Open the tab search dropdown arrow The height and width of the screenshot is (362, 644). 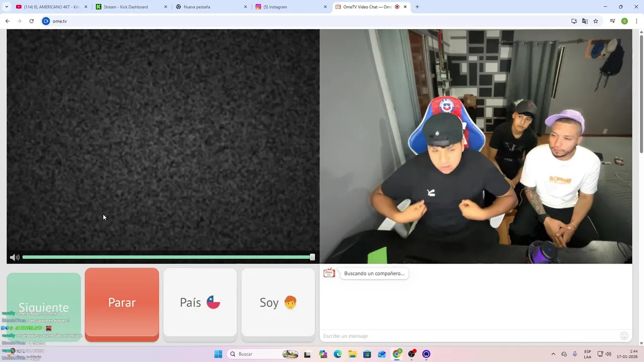(x=7, y=7)
